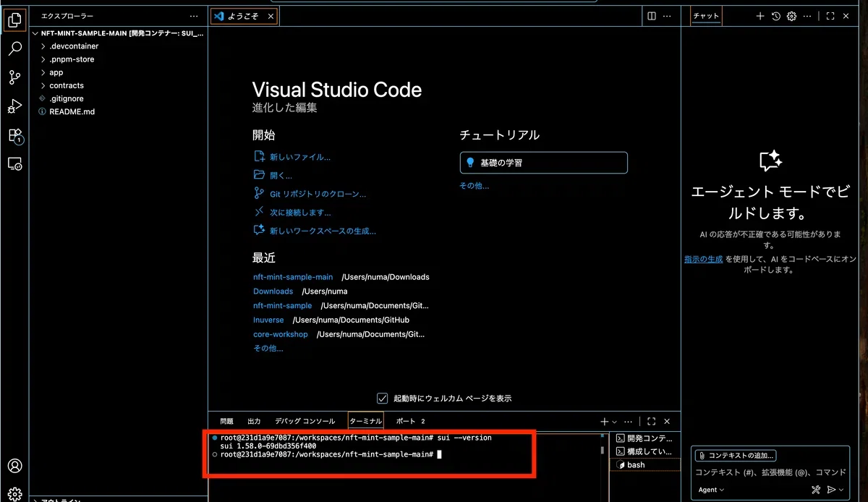Open the new terminal profile dropdown arrow
Viewport: 868px width, 502px height.
click(x=615, y=422)
